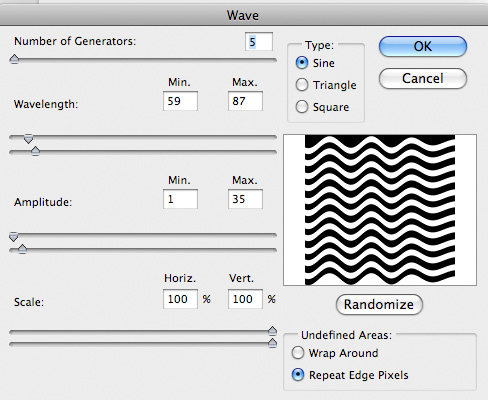This screenshot has width=488, height=400.
Task: Click the wave effect preview image
Action: coord(380,210)
